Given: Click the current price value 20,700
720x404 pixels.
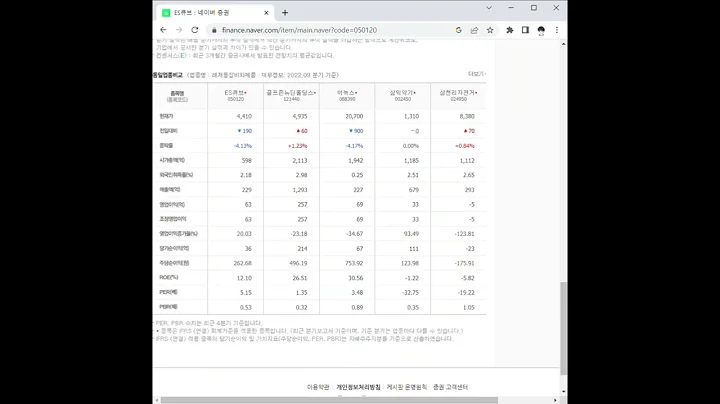Looking at the screenshot, I should pos(354,117).
